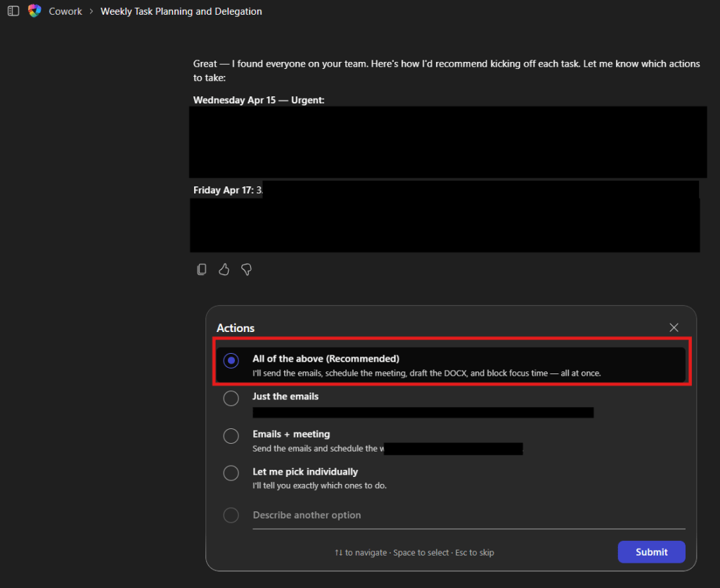Pick the 'Let me pick individually' radio button

231,473
